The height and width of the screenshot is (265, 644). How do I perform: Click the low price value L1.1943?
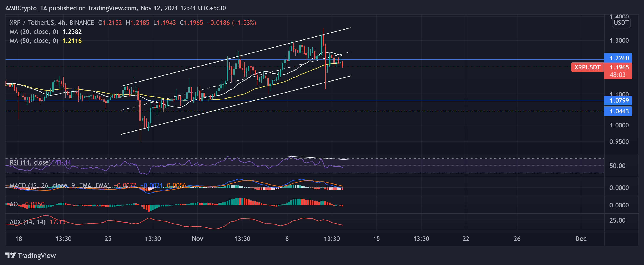164,23
